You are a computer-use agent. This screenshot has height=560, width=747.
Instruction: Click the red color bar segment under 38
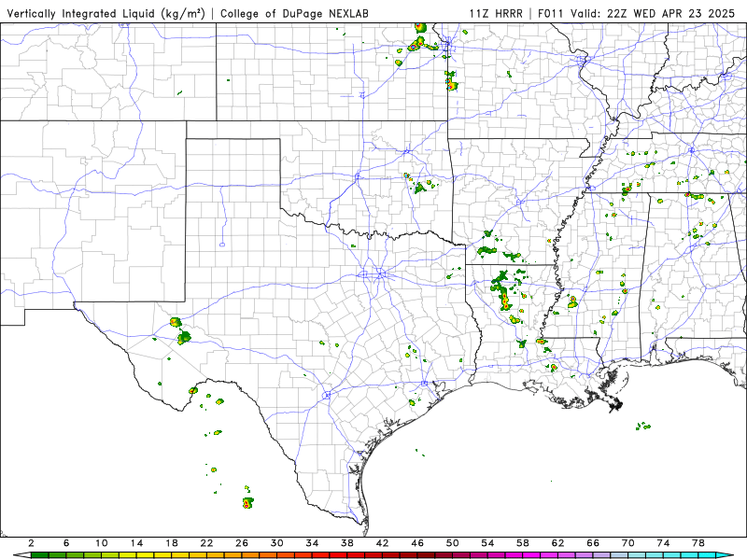coord(356,555)
